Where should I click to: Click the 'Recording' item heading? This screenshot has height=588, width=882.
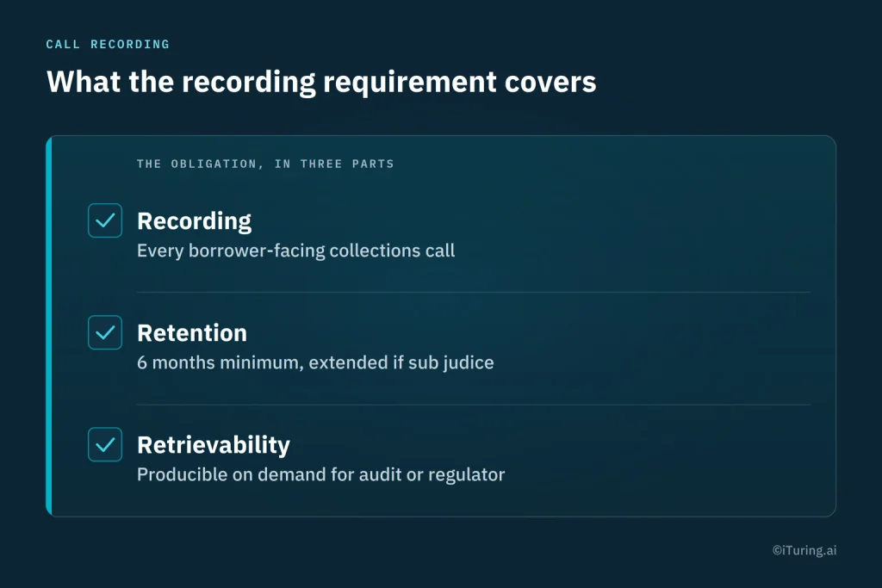pyautogui.click(x=194, y=221)
